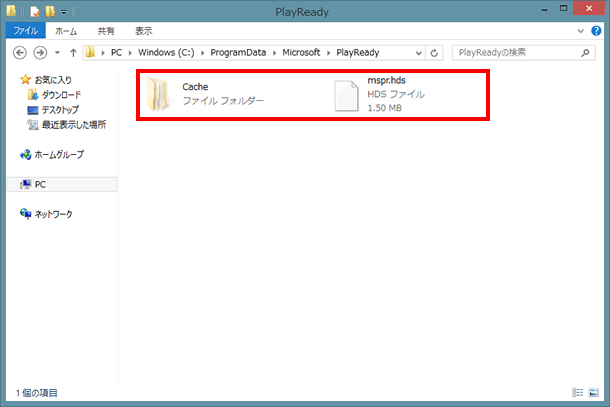The image size is (610, 407).
Task: Minimize the PlayReady window
Action: [x=544, y=9]
